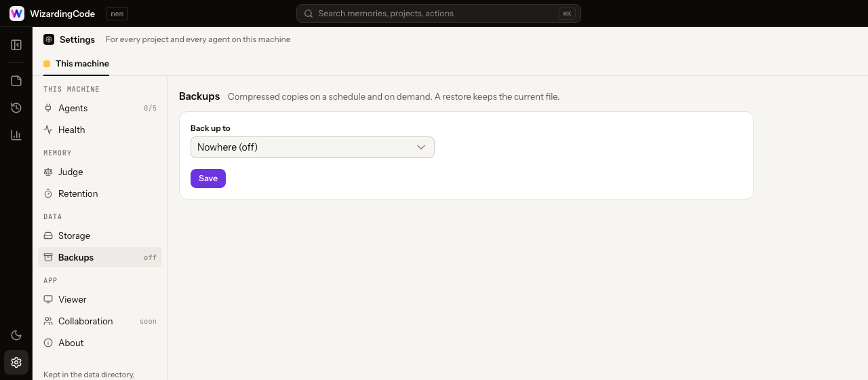Open Collaboration settings section

pos(100,321)
